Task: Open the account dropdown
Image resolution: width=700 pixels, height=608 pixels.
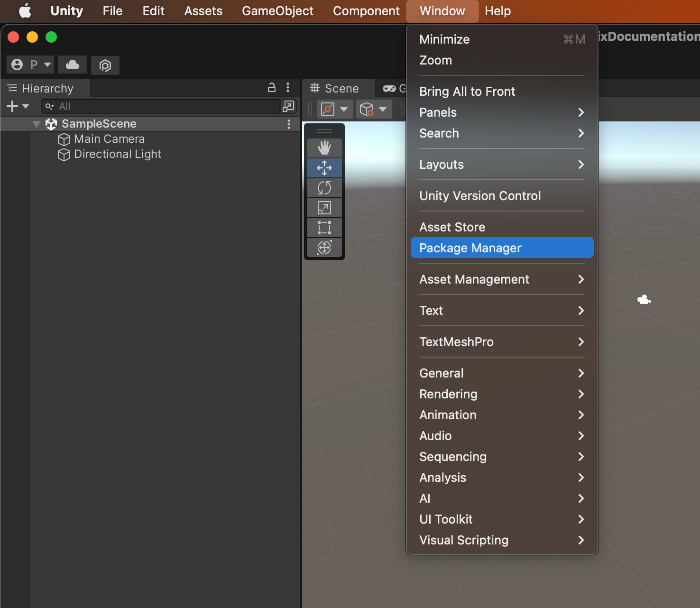Action: click(30, 64)
